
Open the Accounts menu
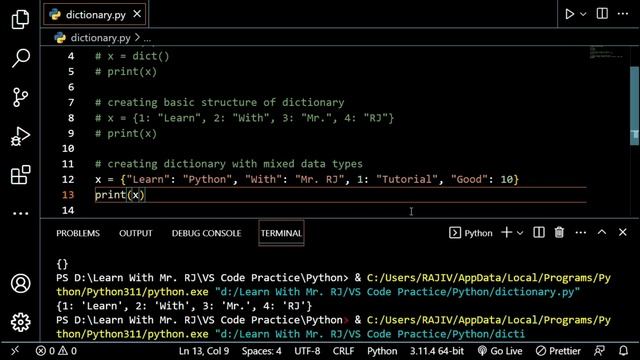(x=20, y=283)
